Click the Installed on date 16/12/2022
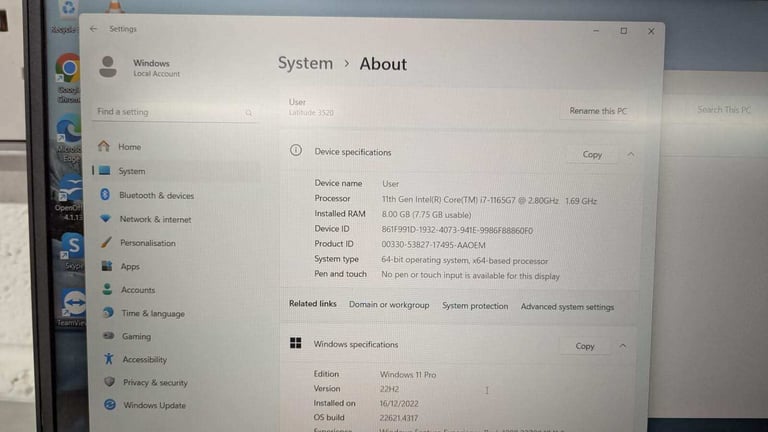Image resolution: width=768 pixels, height=432 pixels. tap(399, 404)
